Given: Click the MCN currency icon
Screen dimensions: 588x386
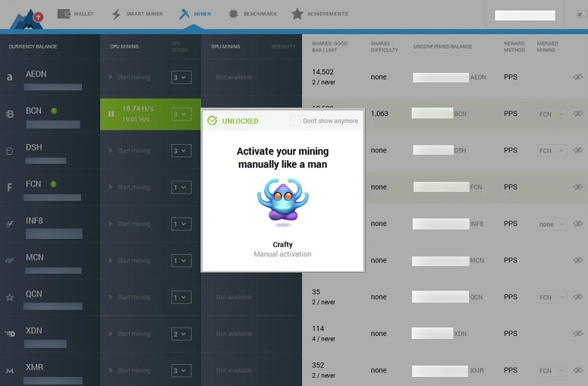Looking at the screenshot, I should click(10, 260).
